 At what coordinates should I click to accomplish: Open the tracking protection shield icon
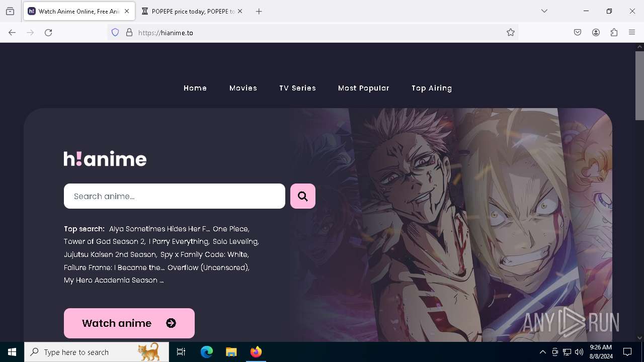(x=115, y=33)
